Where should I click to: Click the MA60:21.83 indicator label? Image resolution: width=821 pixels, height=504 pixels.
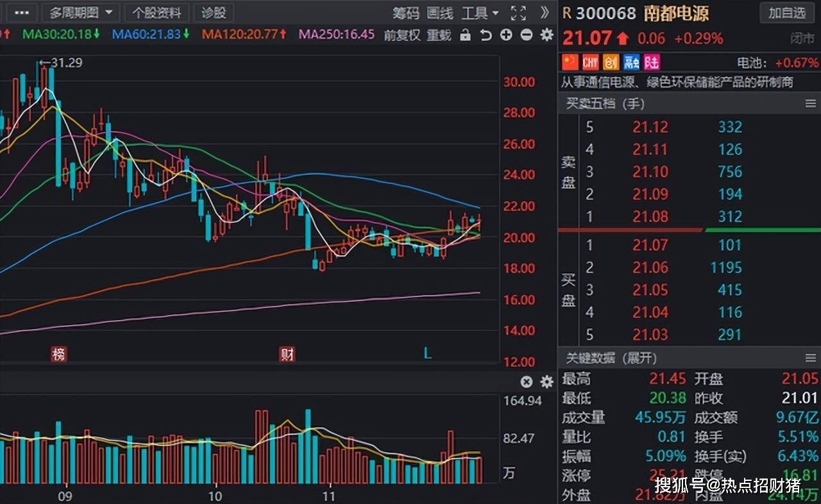point(151,34)
